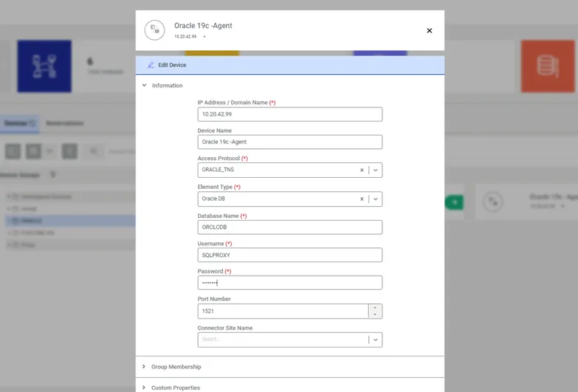Click the orange database tile icon
The width and height of the screenshot is (578, 392).
(x=548, y=66)
